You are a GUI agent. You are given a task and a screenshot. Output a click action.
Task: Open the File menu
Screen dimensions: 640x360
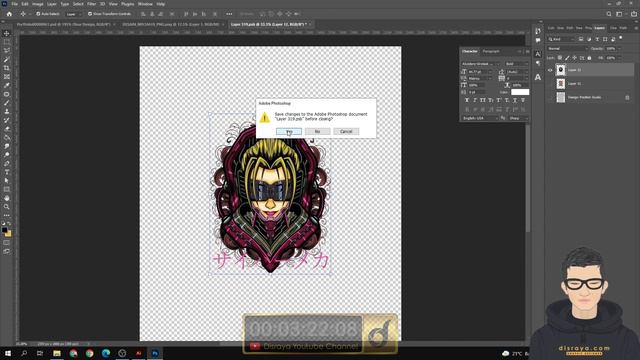14,4
